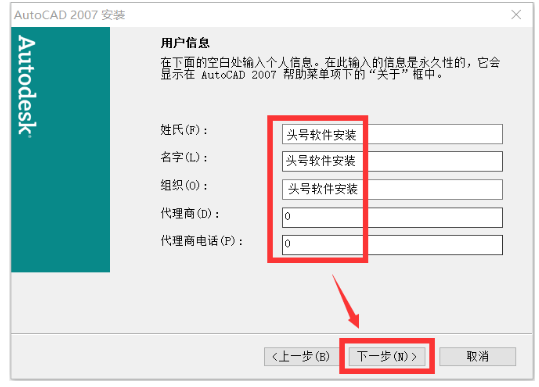Click the instruction paragraph mentioning AutoCAD 2007
The height and width of the screenshot is (387, 539).
coord(330,68)
